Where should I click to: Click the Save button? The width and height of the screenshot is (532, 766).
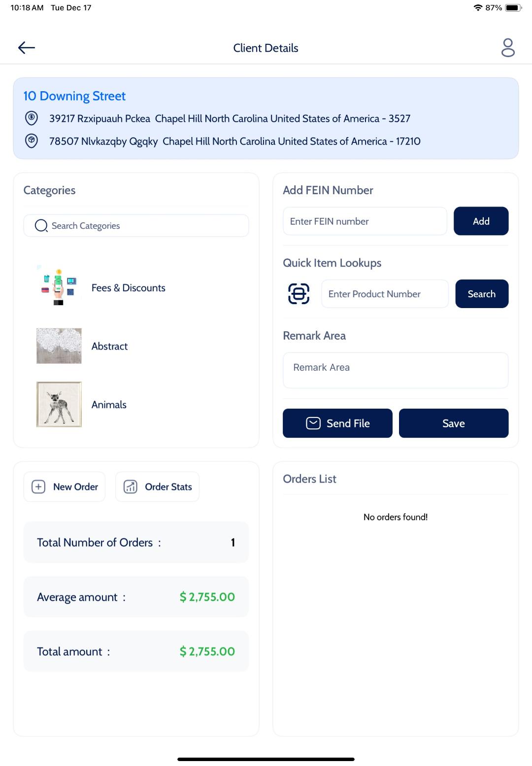[453, 423]
